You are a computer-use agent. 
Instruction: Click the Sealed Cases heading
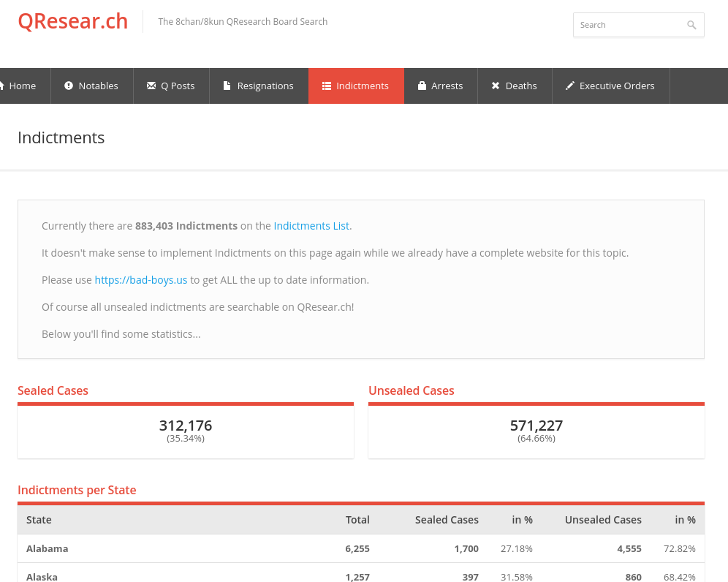click(x=53, y=390)
